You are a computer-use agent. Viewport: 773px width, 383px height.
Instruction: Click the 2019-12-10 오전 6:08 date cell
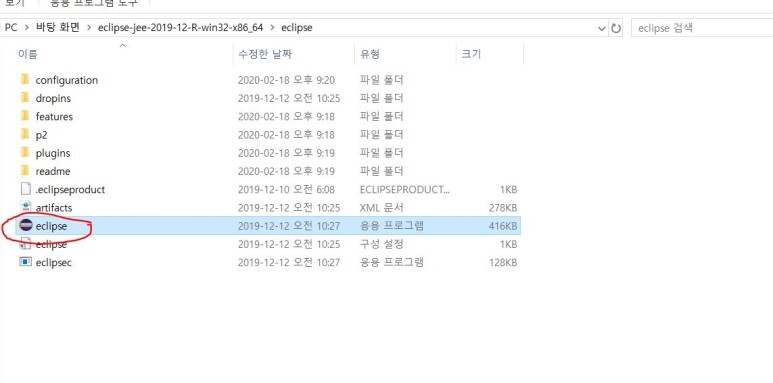tap(286, 189)
